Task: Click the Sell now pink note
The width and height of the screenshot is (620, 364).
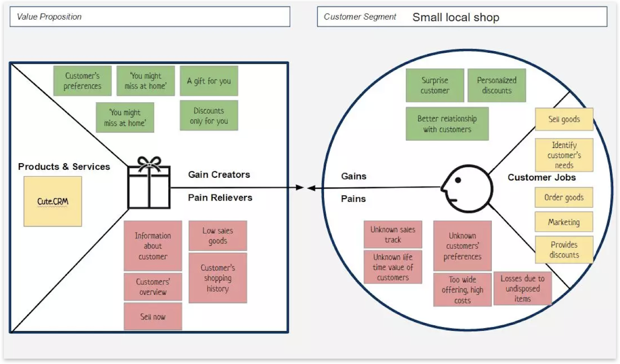Action: coord(153,317)
